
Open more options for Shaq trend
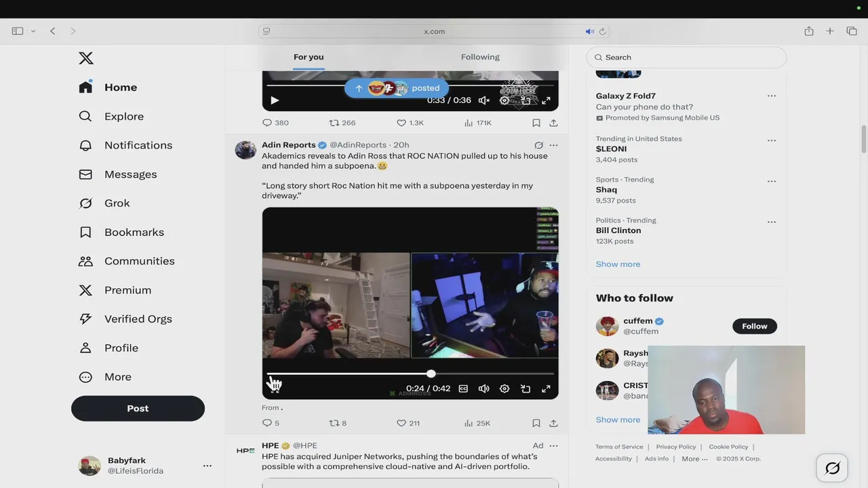[771, 181]
